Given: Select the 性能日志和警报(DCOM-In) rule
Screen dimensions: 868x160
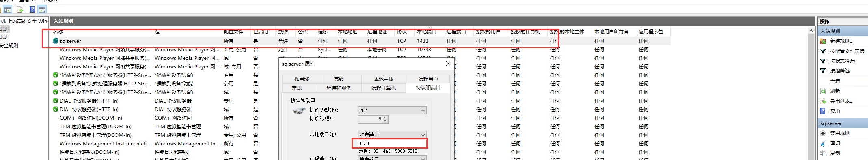Looking at the screenshot, I should click(x=89, y=152).
